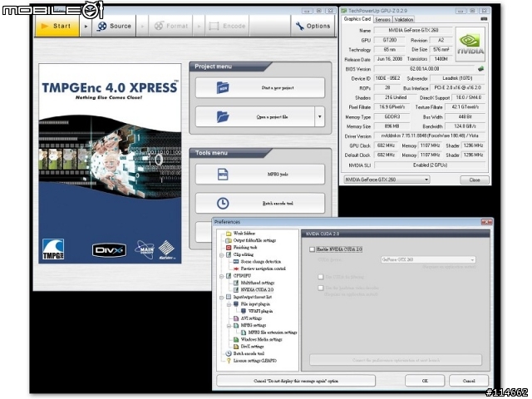
Task: Open the CUDA device GeForce GTX 260 dropdown
Action: tap(428, 259)
